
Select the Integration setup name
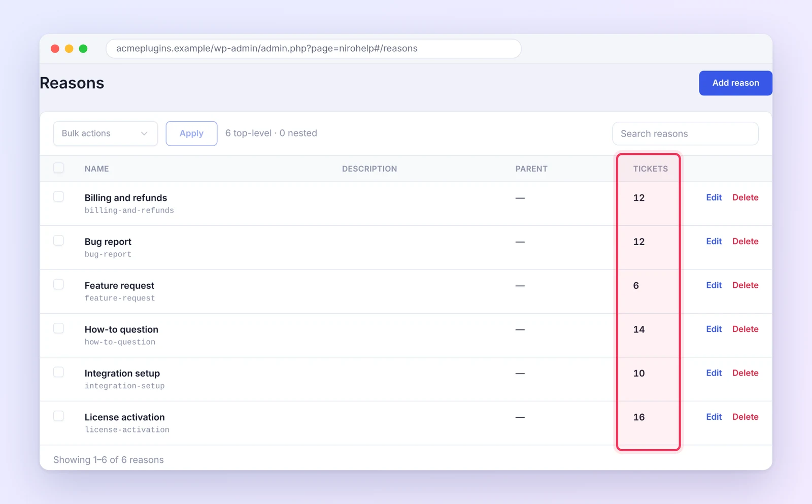tap(122, 374)
